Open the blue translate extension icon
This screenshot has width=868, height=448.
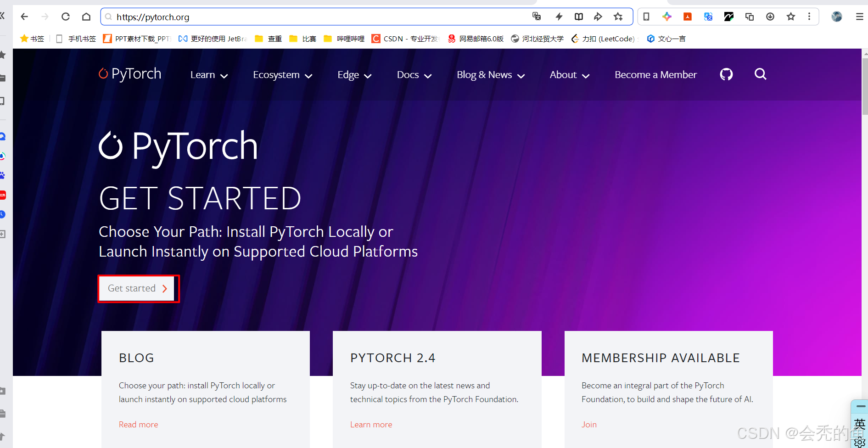[x=708, y=17]
